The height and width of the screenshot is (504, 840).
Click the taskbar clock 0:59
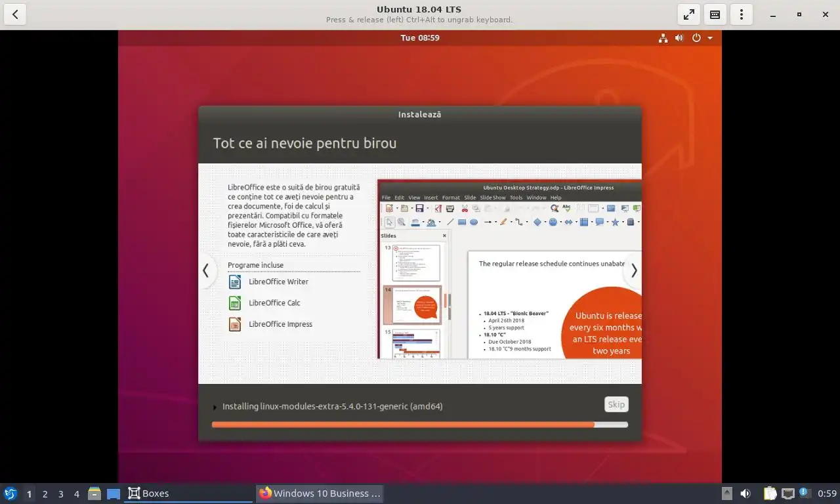click(827, 493)
